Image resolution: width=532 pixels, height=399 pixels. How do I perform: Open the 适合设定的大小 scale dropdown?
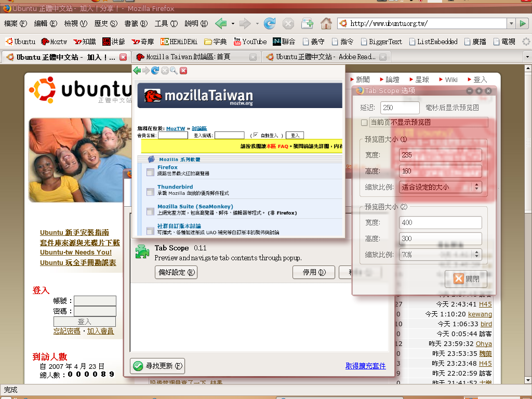[x=441, y=187]
